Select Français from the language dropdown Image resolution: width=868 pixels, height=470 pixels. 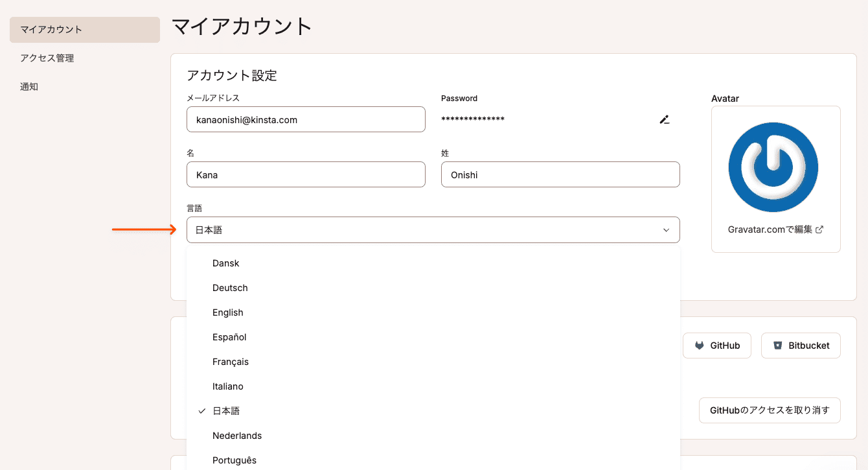click(x=229, y=361)
